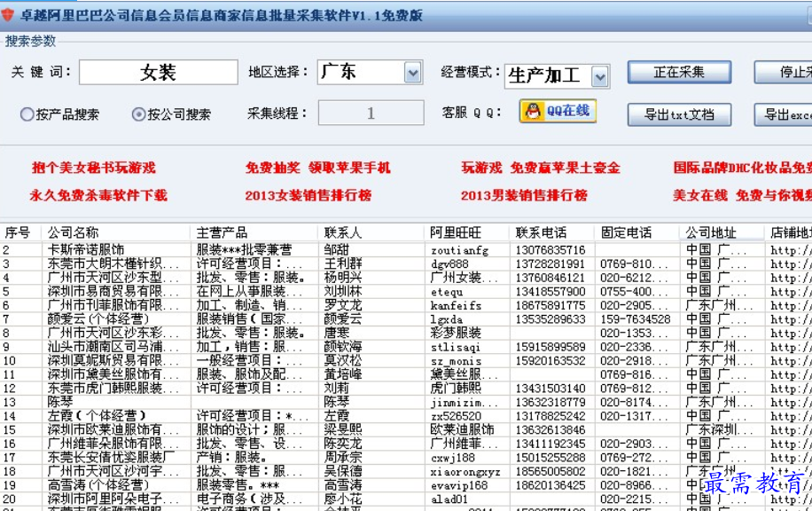Click wangwang ID stlisaqi
Viewport: 812px width, 511px height.
click(x=456, y=347)
